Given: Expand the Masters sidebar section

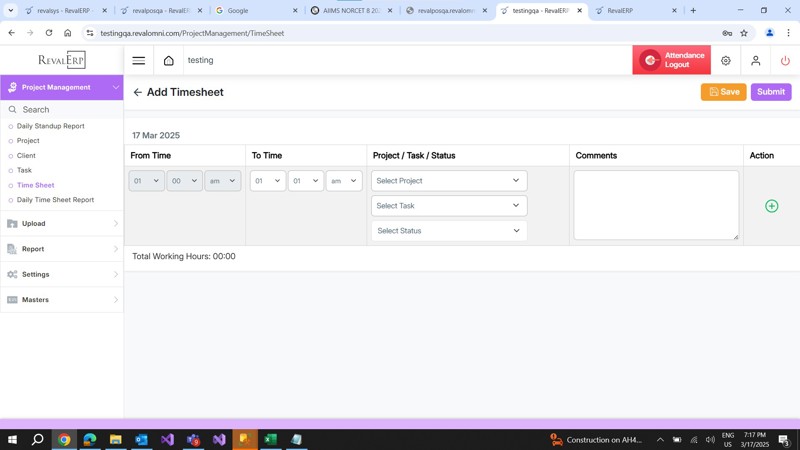Looking at the screenshot, I should (x=61, y=300).
